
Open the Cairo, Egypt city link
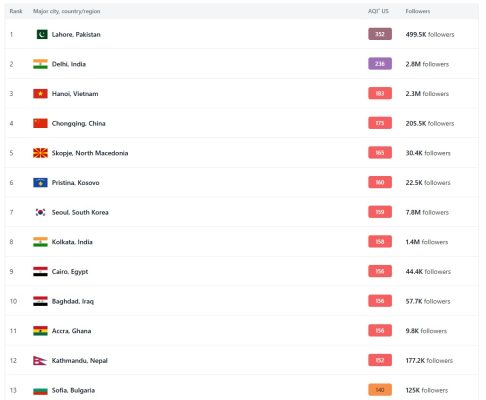coord(70,272)
